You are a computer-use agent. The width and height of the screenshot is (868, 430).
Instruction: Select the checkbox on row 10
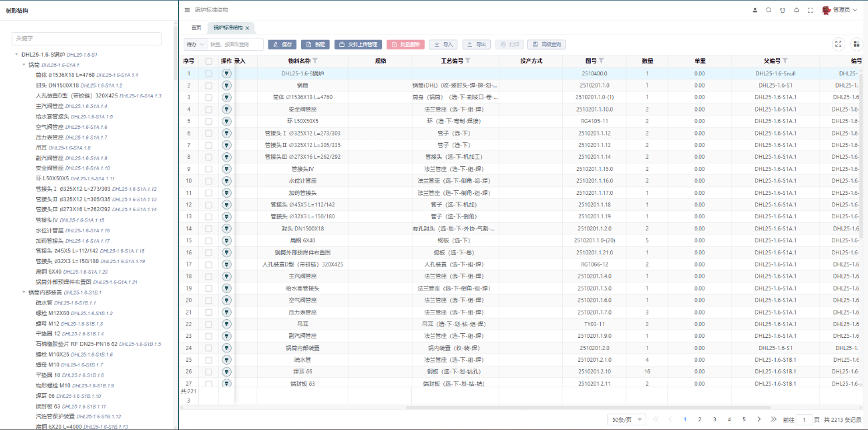209,180
